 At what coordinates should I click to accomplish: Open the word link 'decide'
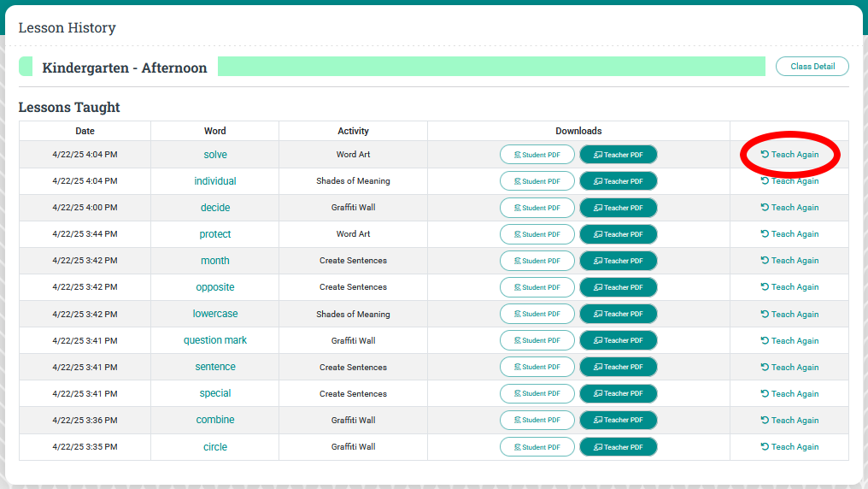(x=215, y=208)
